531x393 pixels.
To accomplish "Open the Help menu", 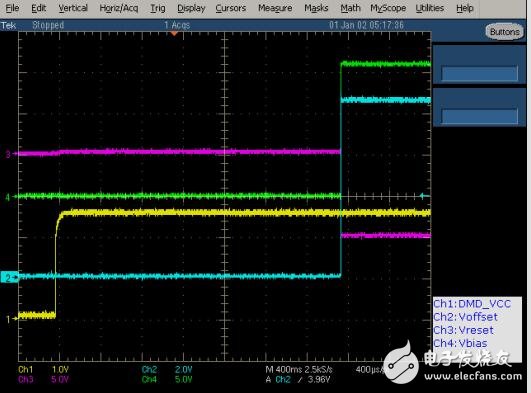I will (x=465, y=8).
